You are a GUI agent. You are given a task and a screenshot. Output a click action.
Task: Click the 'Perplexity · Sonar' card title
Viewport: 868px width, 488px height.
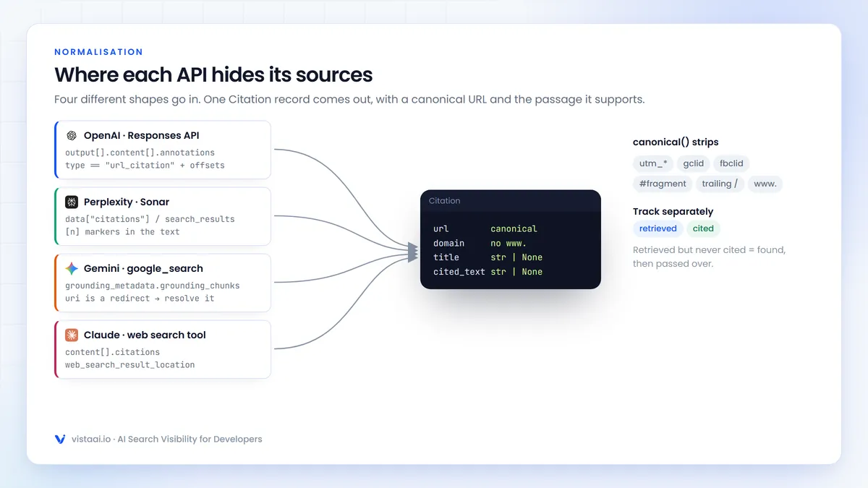coord(127,202)
